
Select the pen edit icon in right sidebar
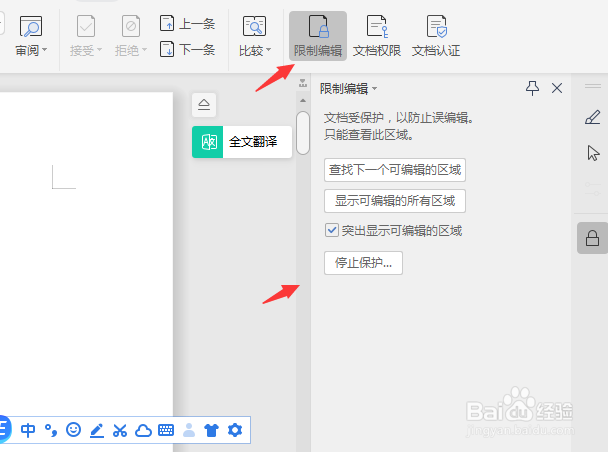593,117
